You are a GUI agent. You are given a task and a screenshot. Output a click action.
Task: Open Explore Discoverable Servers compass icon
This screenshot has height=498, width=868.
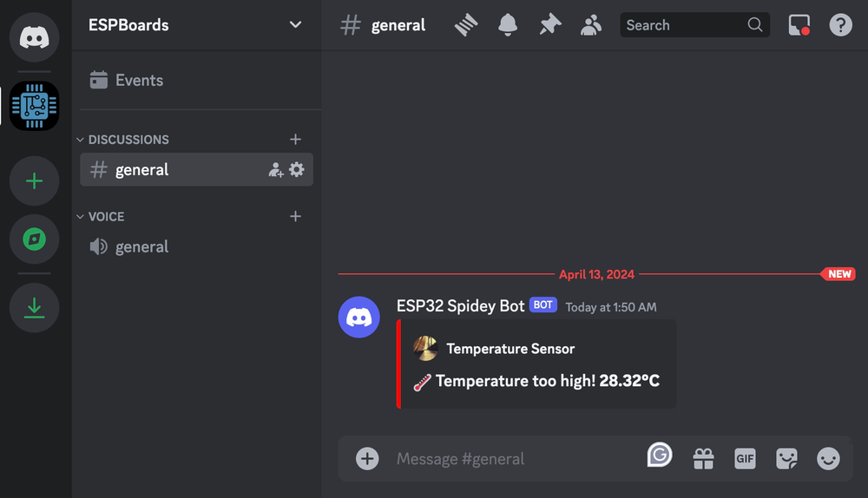pos(35,239)
